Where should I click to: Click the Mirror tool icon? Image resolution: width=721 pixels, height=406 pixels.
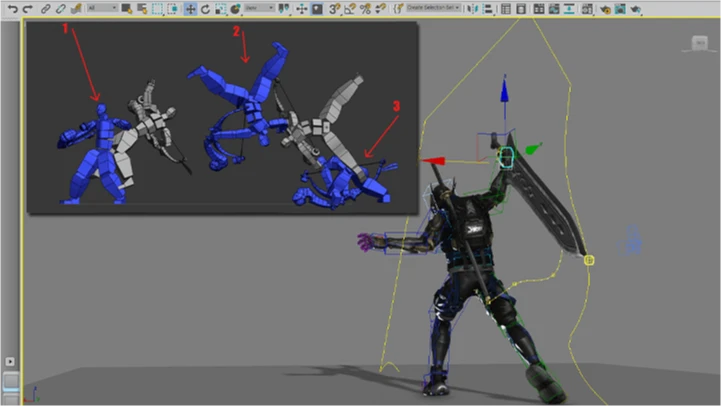click(472, 9)
